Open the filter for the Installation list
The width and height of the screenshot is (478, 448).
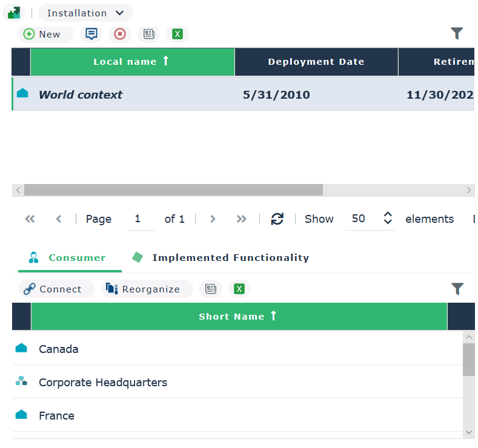[x=457, y=34]
